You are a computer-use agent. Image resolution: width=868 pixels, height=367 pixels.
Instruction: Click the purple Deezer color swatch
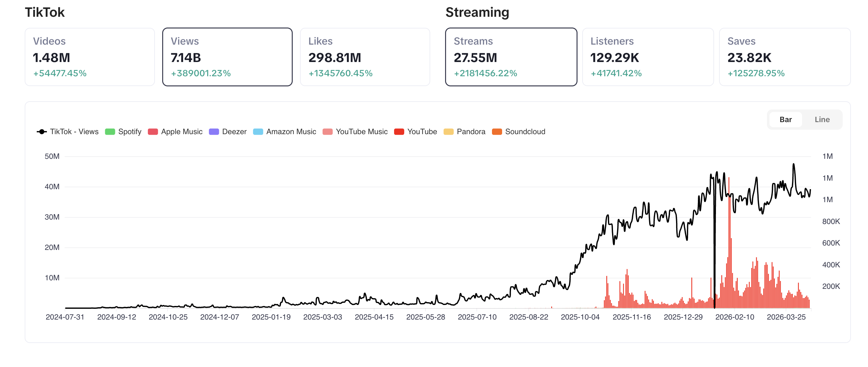[x=214, y=132]
